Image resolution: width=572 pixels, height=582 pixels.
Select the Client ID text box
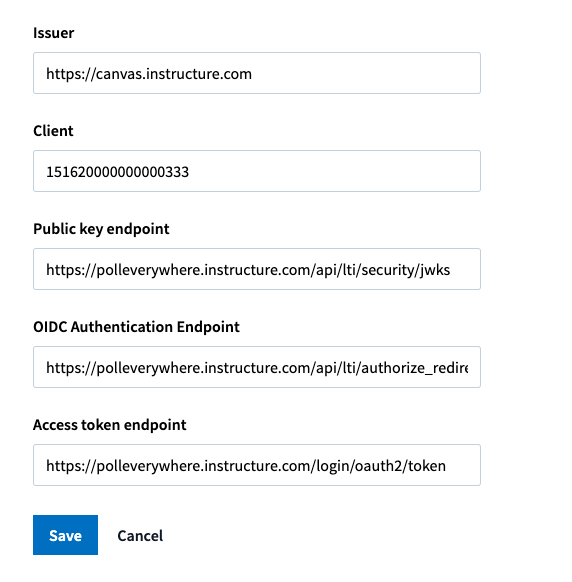click(x=257, y=171)
